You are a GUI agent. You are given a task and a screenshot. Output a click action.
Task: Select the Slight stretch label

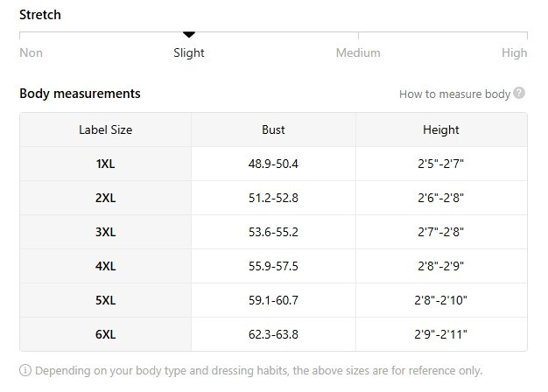pyautogui.click(x=189, y=52)
